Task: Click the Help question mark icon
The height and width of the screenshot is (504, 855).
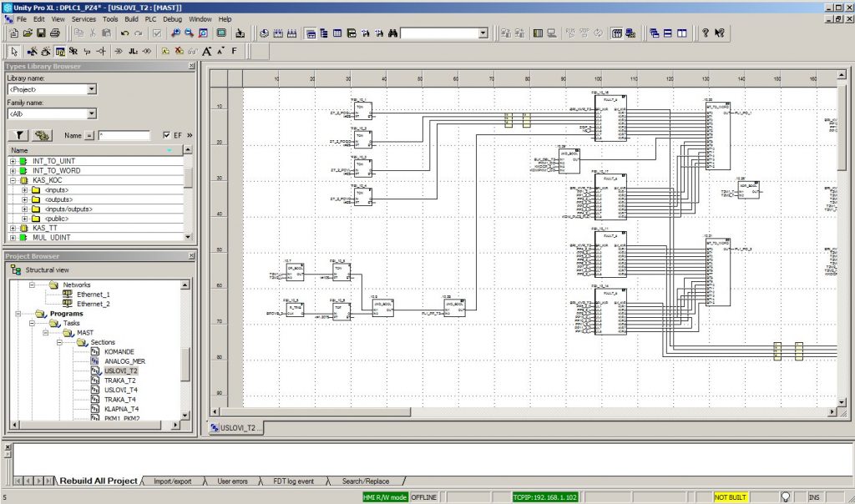Action: click(x=706, y=33)
